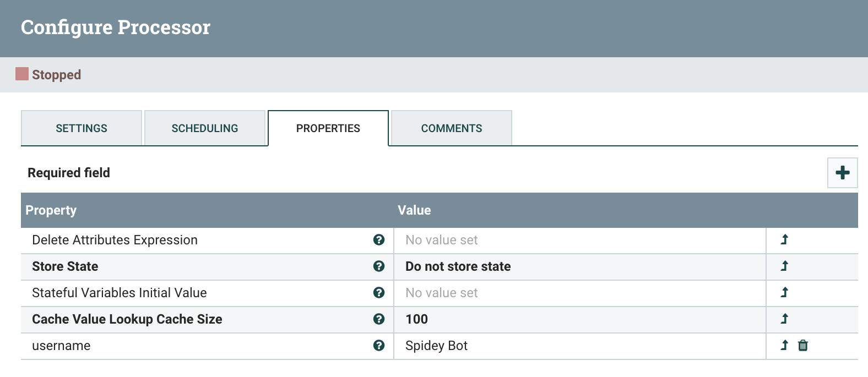View help for Cache Value Lookup Cache Size
This screenshot has width=868, height=377.
(x=379, y=319)
